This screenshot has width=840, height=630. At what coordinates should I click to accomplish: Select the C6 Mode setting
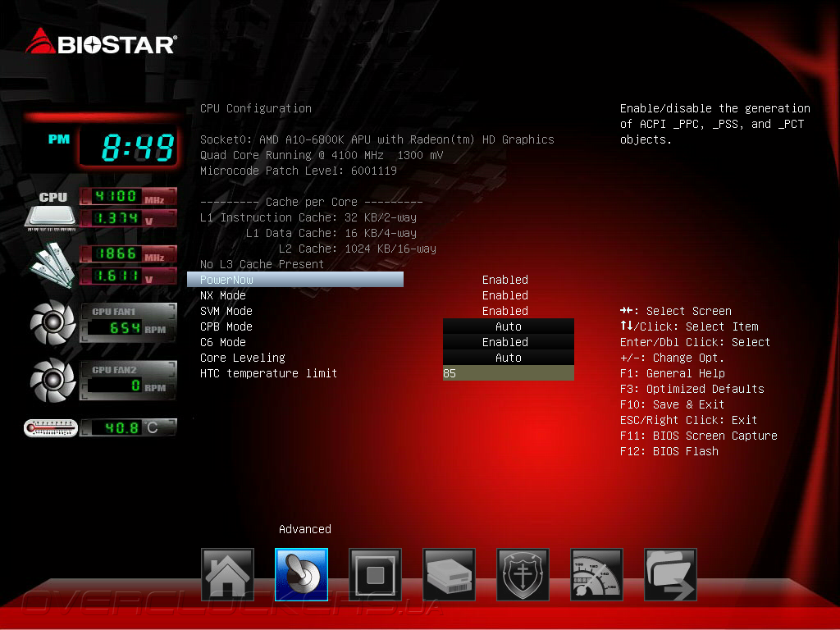coord(223,342)
